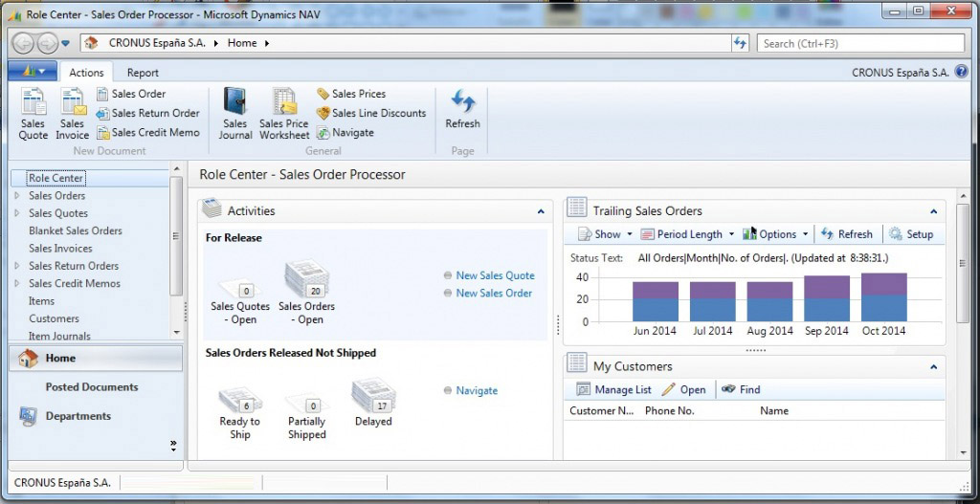Image resolution: width=980 pixels, height=504 pixels.
Task: Click the Oct 2014 chart bar
Action: (x=883, y=297)
